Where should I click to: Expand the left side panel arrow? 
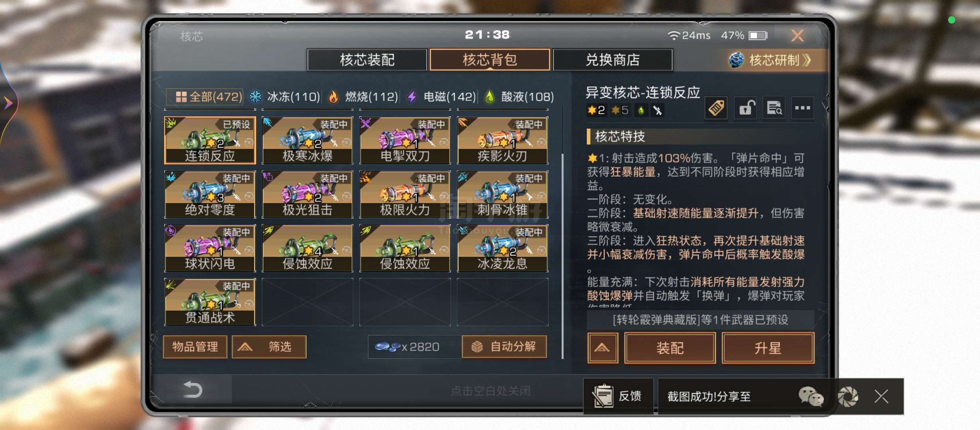(8, 103)
